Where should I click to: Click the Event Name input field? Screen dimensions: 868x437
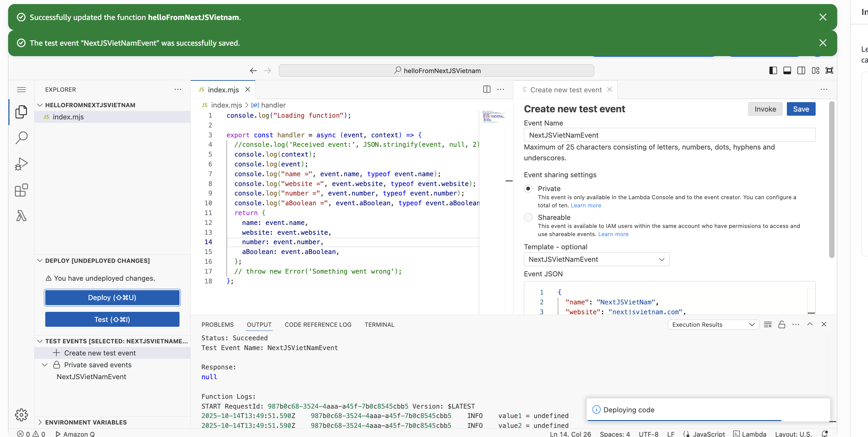tap(669, 135)
